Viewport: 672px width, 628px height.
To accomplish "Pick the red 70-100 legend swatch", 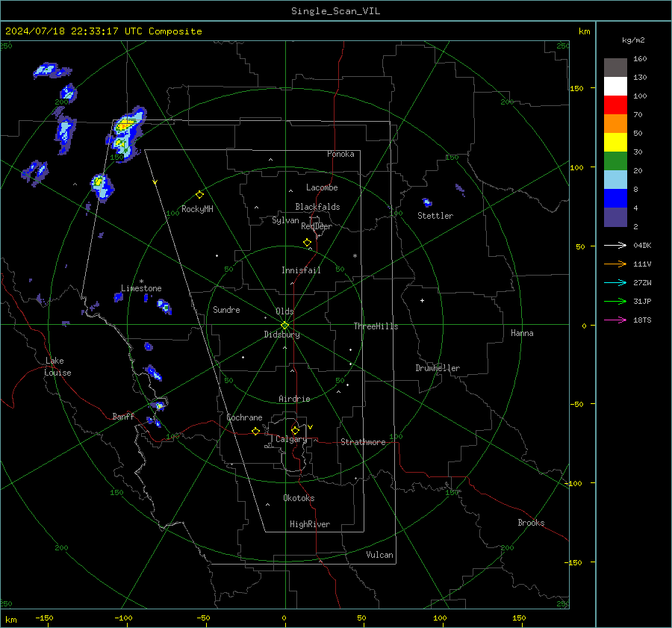I will click(x=615, y=105).
